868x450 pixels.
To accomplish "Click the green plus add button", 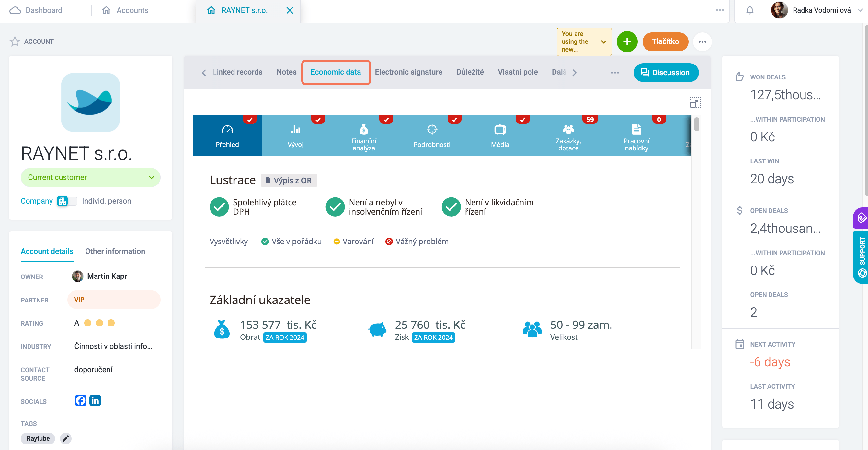I will 627,41.
